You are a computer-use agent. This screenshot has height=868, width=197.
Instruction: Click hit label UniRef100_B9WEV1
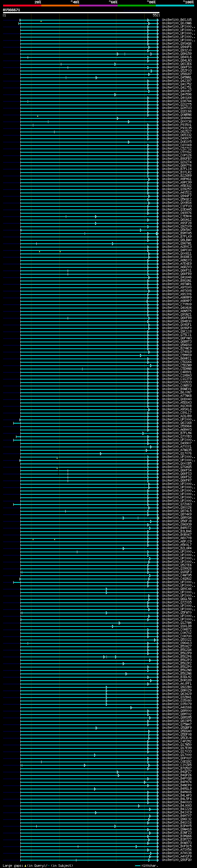pyautogui.click(x=177, y=389)
